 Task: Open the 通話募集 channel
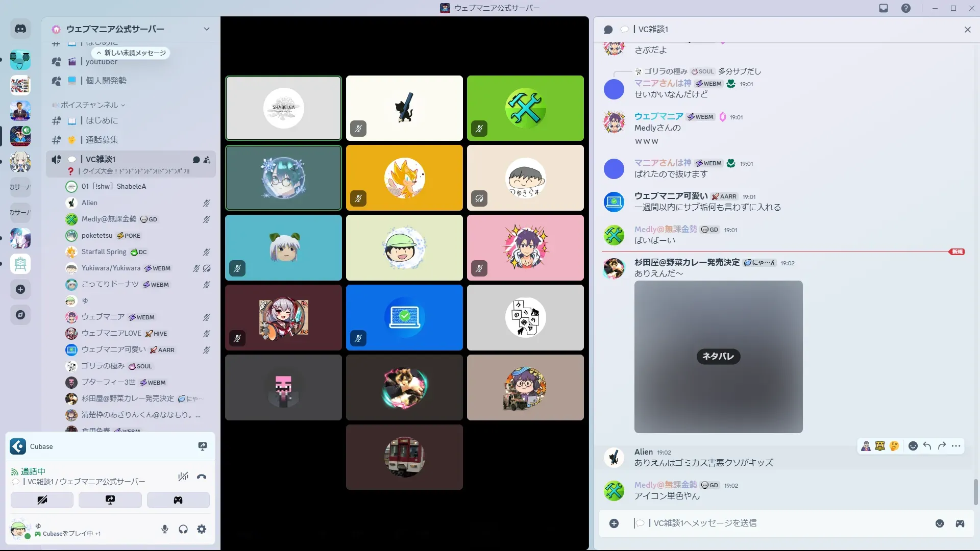click(102, 140)
